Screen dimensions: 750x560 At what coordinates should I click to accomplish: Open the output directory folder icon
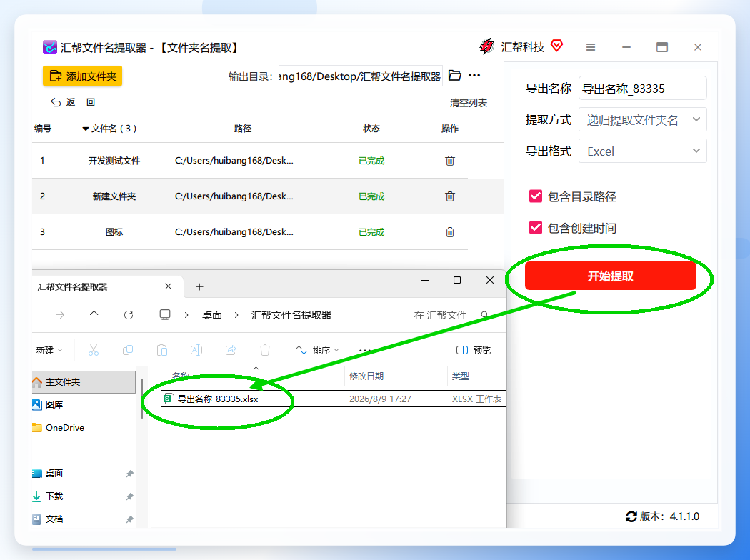click(454, 76)
